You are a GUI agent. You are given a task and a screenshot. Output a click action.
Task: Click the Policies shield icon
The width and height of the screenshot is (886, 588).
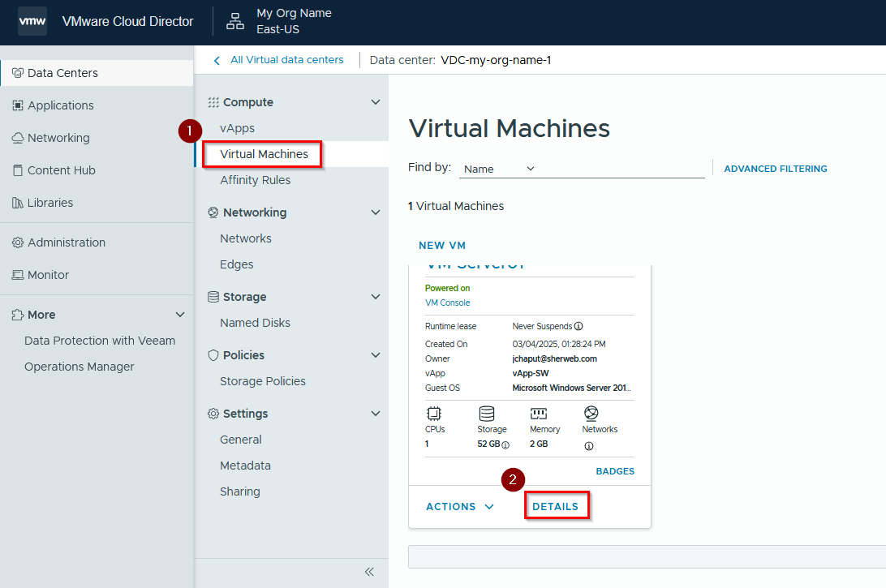[x=213, y=355]
